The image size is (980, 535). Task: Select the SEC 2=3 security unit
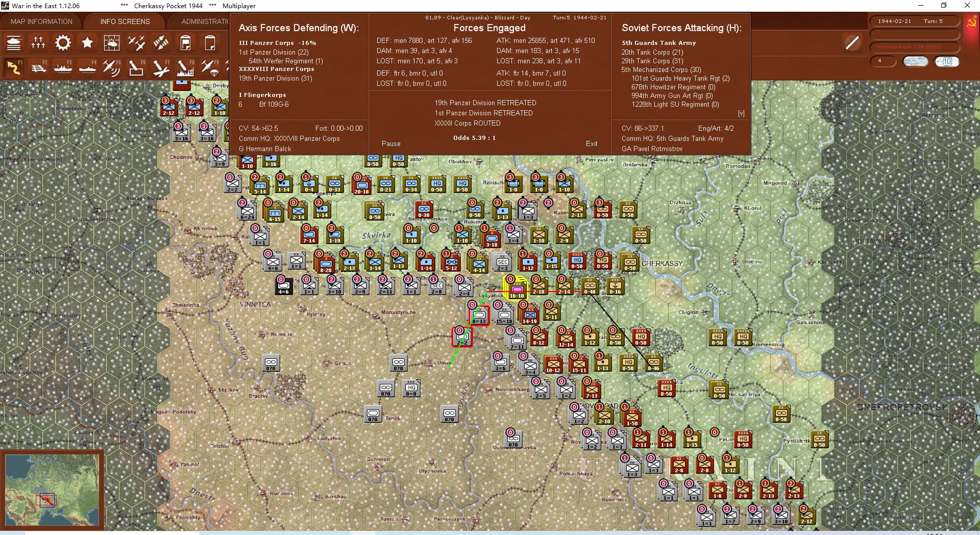[502, 263]
